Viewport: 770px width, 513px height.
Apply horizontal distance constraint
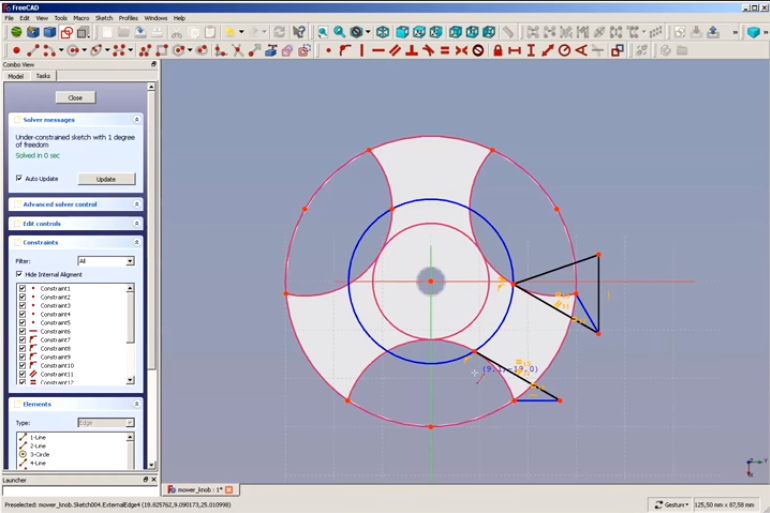tap(514, 50)
